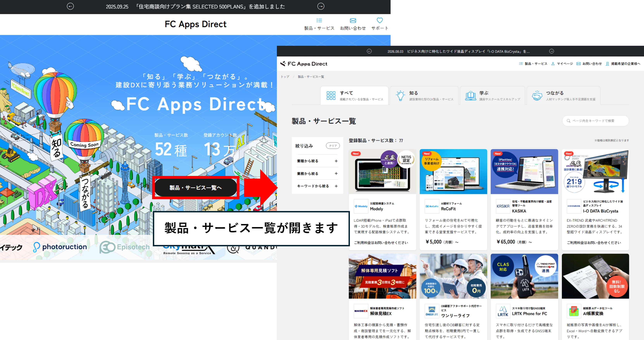Click KASIKA product name

pyautogui.click(x=519, y=211)
